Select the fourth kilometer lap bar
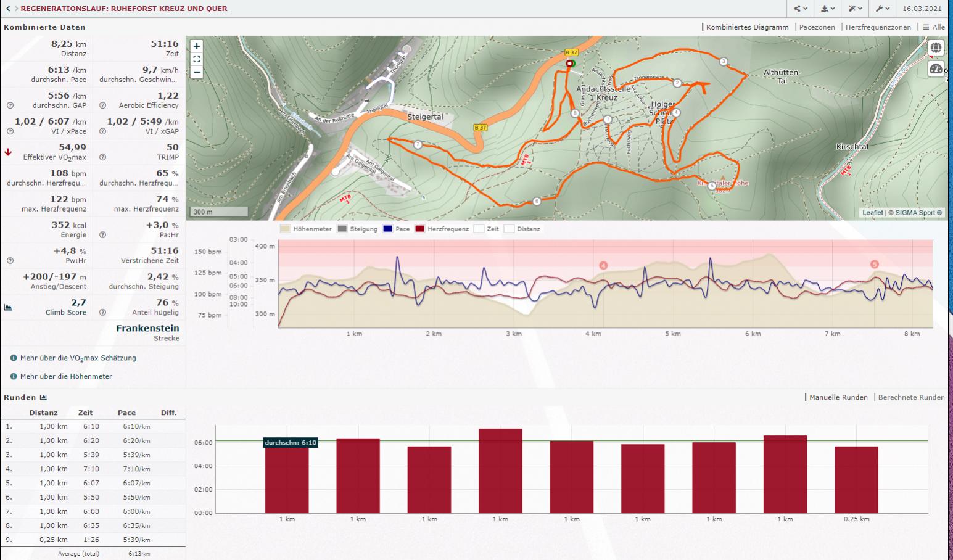The height and width of the screenshot is (560, 953). click(x=500, y=471)
